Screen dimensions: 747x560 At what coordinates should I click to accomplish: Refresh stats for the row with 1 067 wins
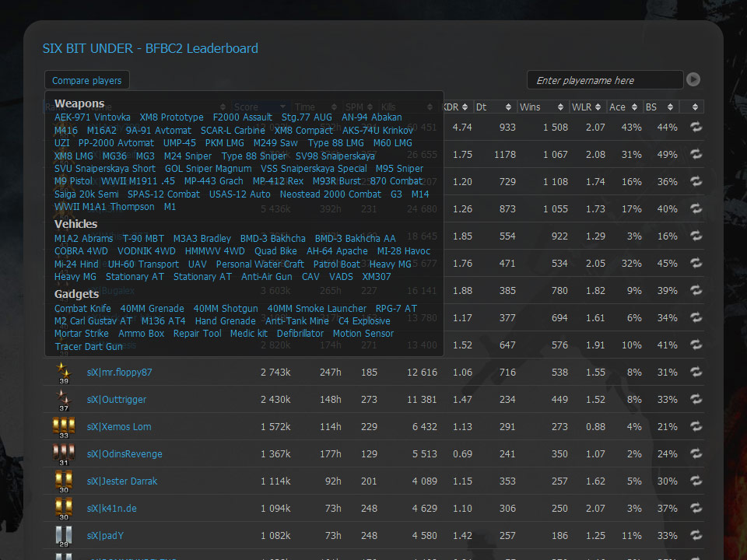coord(696,154)
